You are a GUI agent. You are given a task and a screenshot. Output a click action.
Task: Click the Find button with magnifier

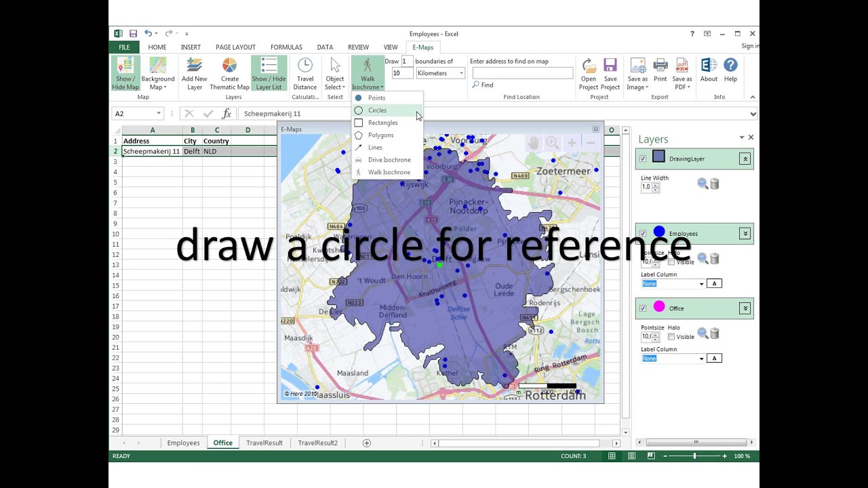tap(483, 85)
